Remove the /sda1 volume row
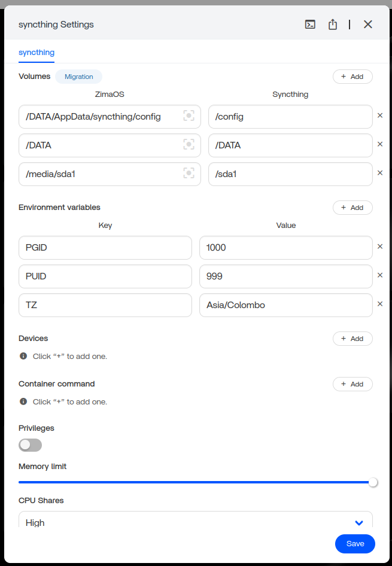Image resolution: width=392 pixels, height=566 pixels. point(380,173)
